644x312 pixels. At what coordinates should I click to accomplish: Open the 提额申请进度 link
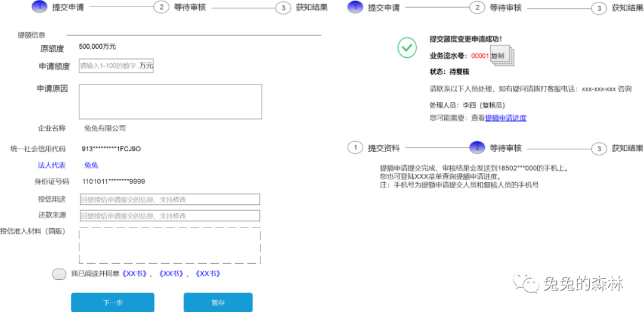click(506, 118)
